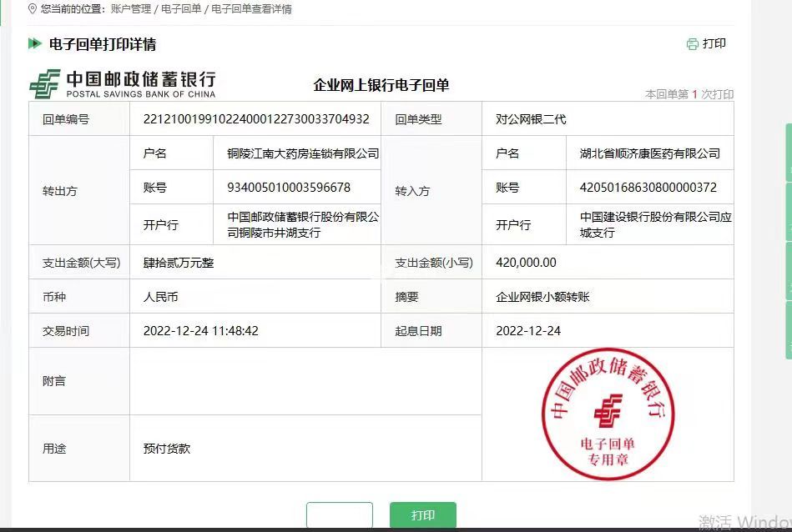Select payer bank 中国邮政储蓄银行股份有限公司铜陵市井湖支行
Image resolution: width=792 pixels, height=532 pixels.
click(303, 224)
